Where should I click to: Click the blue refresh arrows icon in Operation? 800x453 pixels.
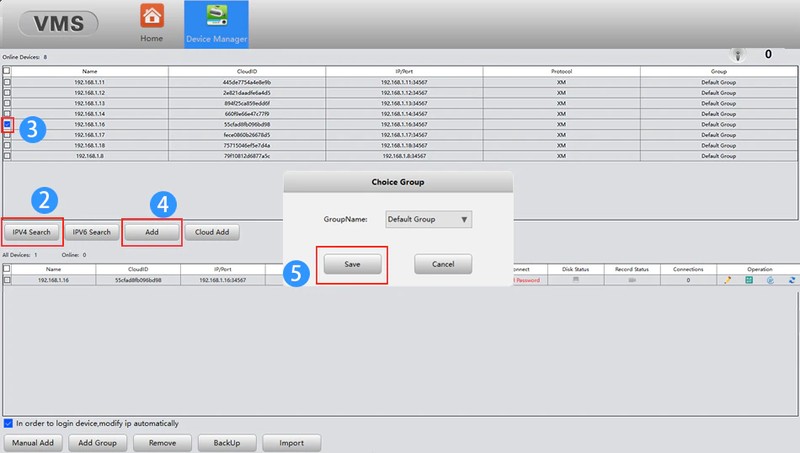tap(791, 281)
